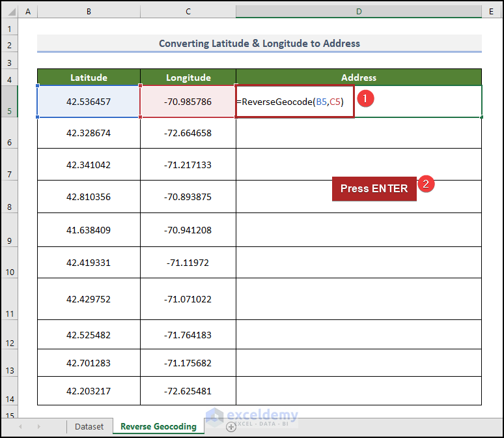Select longitude cell -72.664658

[188, 133]
